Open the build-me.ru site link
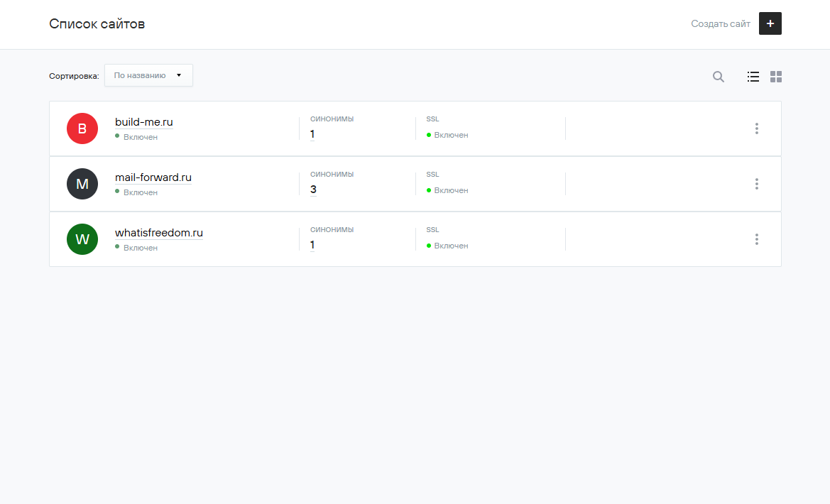Viewport: 830px width, 504px height. tap(144, 122)
